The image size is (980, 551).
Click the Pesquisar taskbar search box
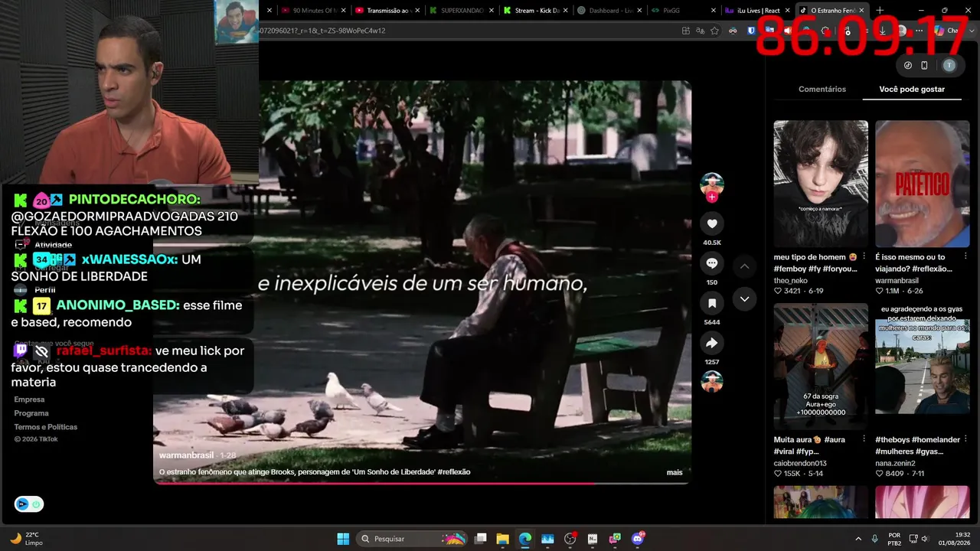412,539
